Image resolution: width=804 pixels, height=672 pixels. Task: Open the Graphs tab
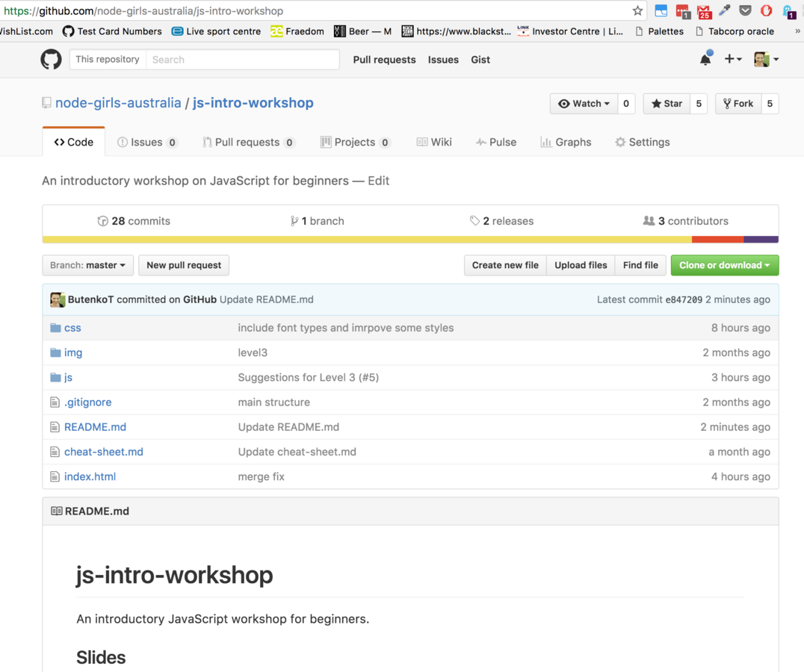(566, 142)
